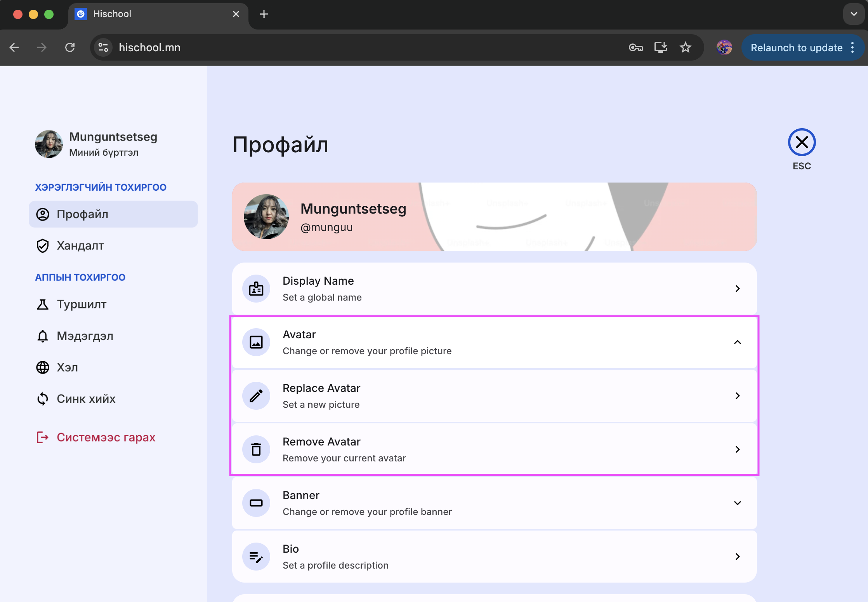This screenshot has width=868, height=602.
Task: Click the Display Name ID badge icon
Action: tap(256, 289)
